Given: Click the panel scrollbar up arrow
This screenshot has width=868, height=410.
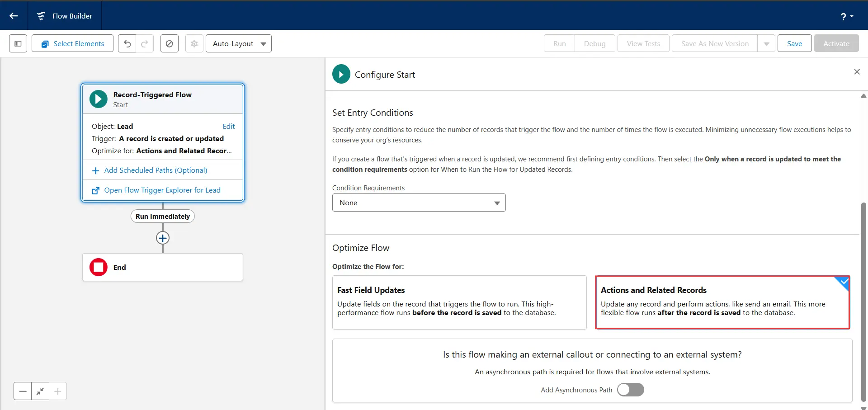Looking at the screenshot, I should point(863,96).
